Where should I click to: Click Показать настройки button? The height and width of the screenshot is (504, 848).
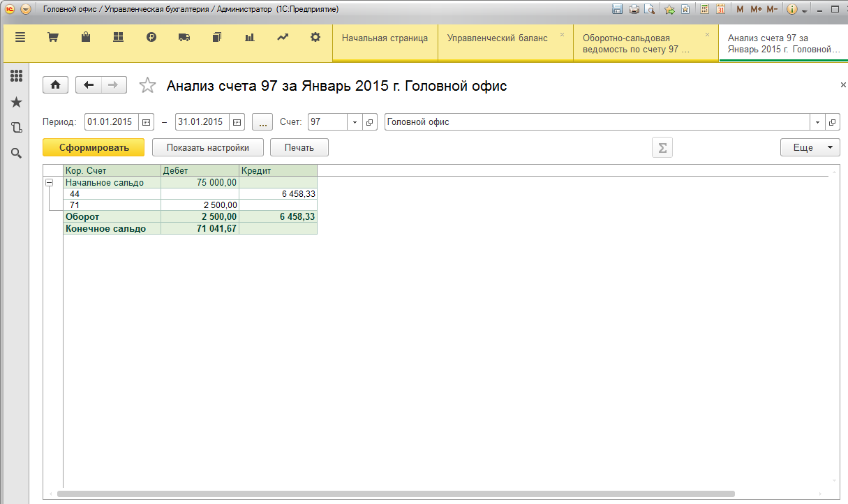pyautogui.click(x=208, y=147)
